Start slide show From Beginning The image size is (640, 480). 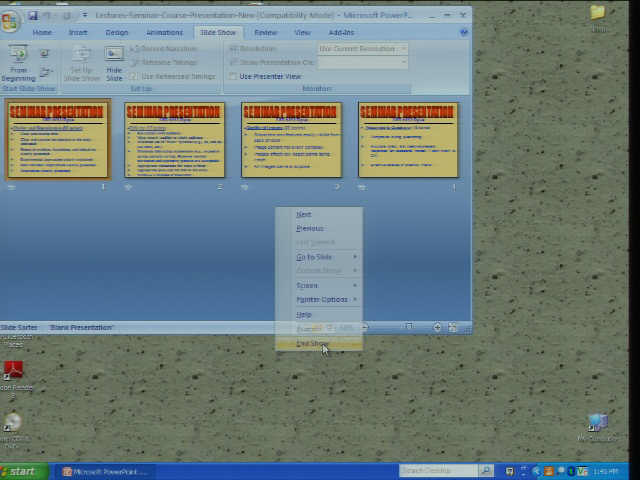[18, 63]
